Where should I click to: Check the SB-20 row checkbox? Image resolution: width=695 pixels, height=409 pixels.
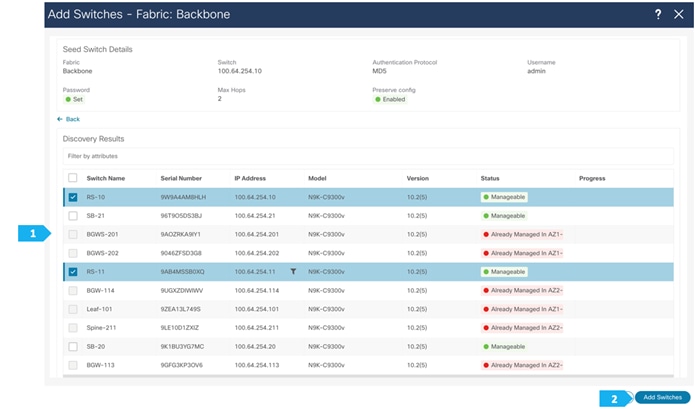click(x=73, y=347)
